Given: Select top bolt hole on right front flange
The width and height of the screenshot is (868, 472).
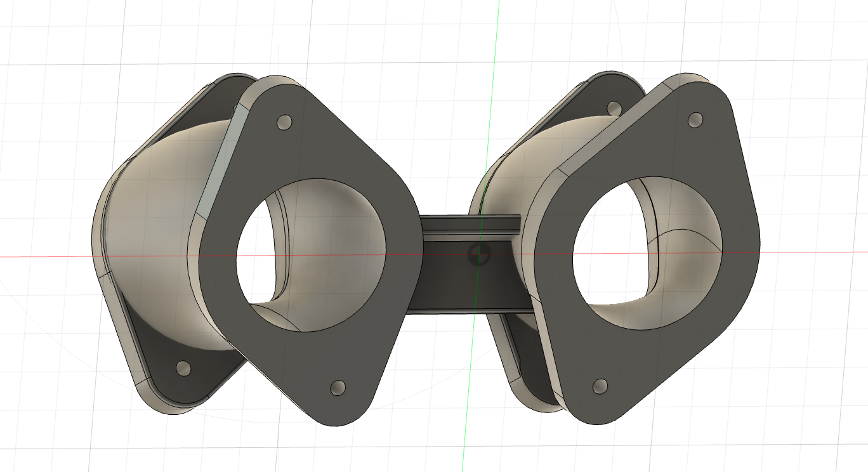Looking at the screenshot, I should [x=695, y=119].
